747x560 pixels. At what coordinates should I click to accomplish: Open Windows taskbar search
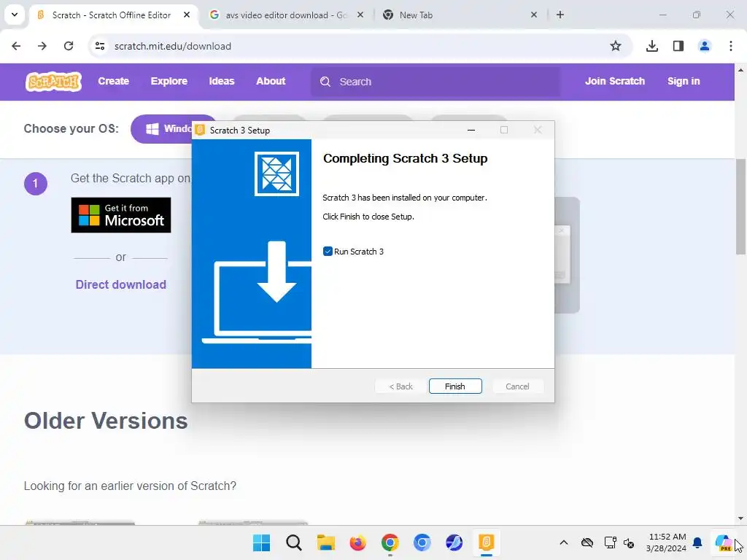coord(294,542)
